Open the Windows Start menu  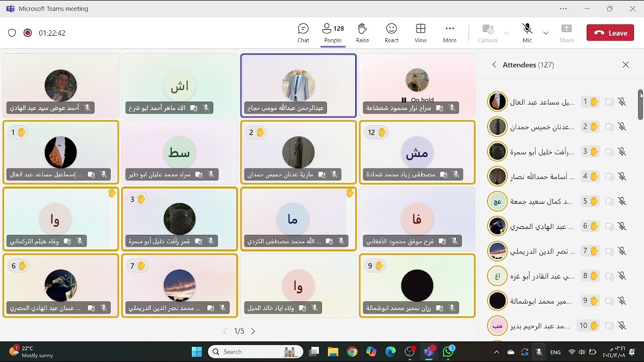pyautogui.click(x=197, y=351)
